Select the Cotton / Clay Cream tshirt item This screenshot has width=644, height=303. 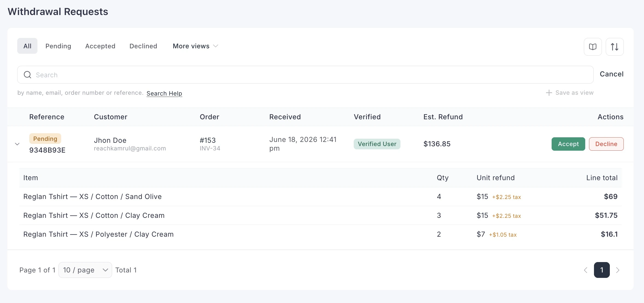tap(94, 215)
